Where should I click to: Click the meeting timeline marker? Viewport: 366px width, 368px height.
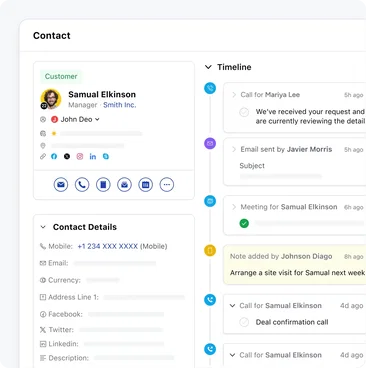pos(210,201)
